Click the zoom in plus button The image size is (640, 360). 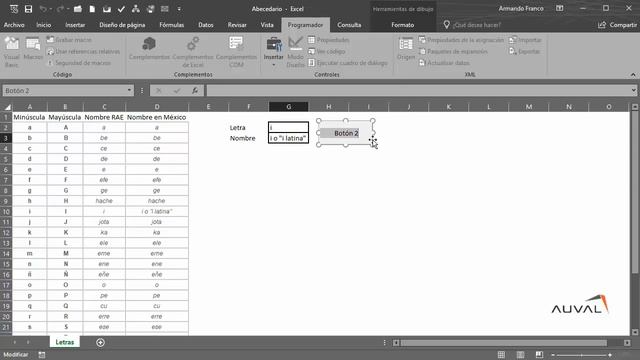(610, 355)
